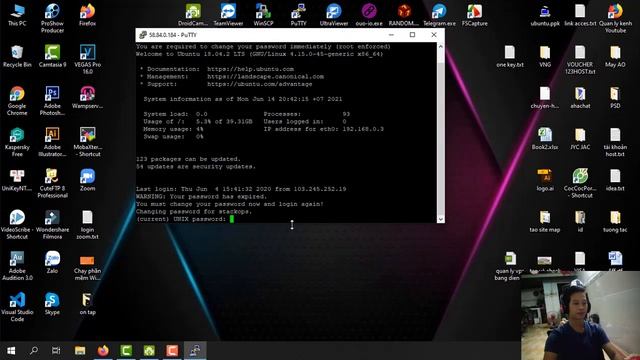Launch CuteFTP 8 Professional
The image size is (640, 360).
click(52, 183)
